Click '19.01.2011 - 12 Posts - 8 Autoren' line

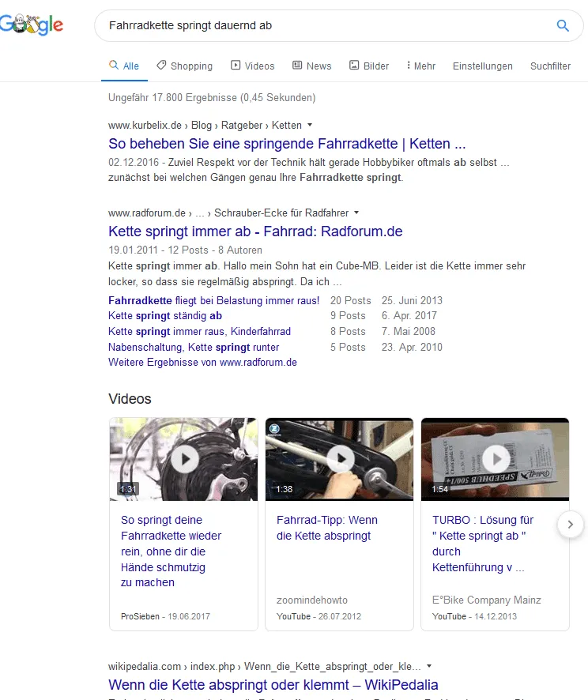coord(185,250)
